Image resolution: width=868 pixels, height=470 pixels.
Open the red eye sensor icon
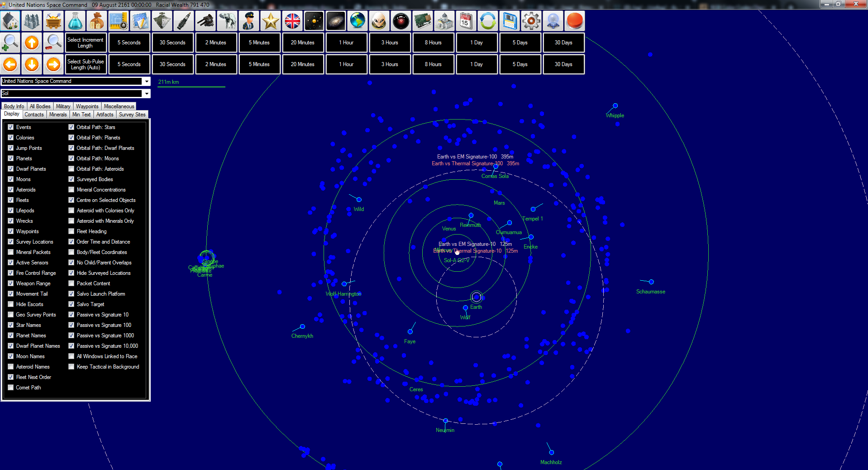(401, 21)
